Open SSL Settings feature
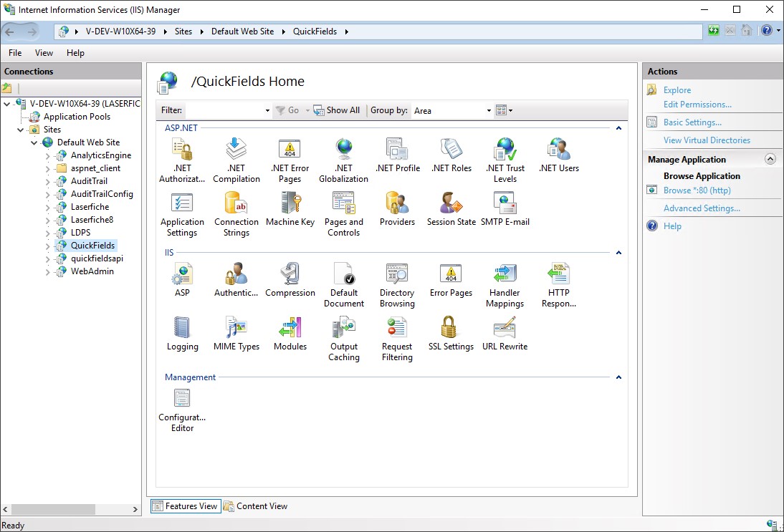This screenshot has height=532, width=784. [x=451, y=334]
